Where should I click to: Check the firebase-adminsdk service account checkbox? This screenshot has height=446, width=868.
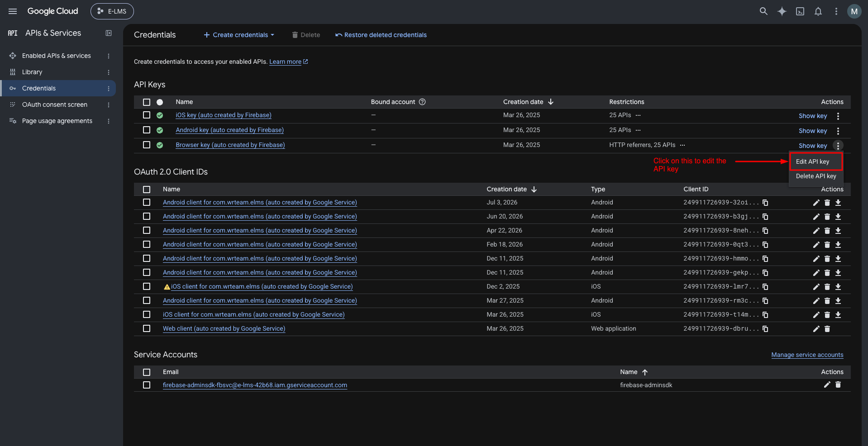pyautogui.click(x=147, y=385)
